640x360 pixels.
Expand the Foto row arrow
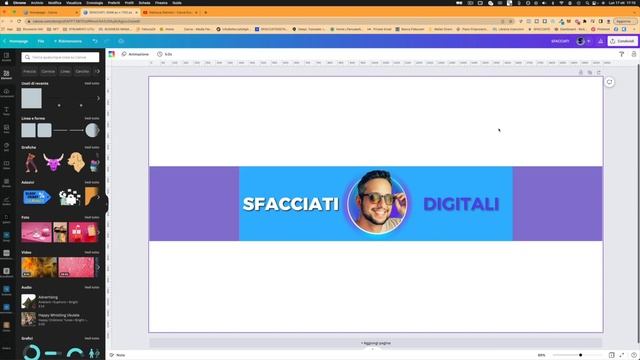(x=98, y=232)
